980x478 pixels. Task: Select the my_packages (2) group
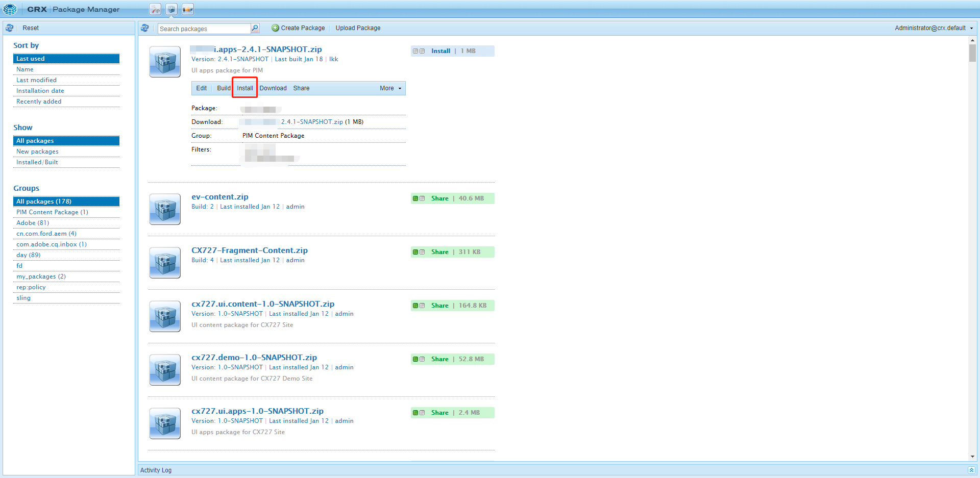click(x=66, y=276)
